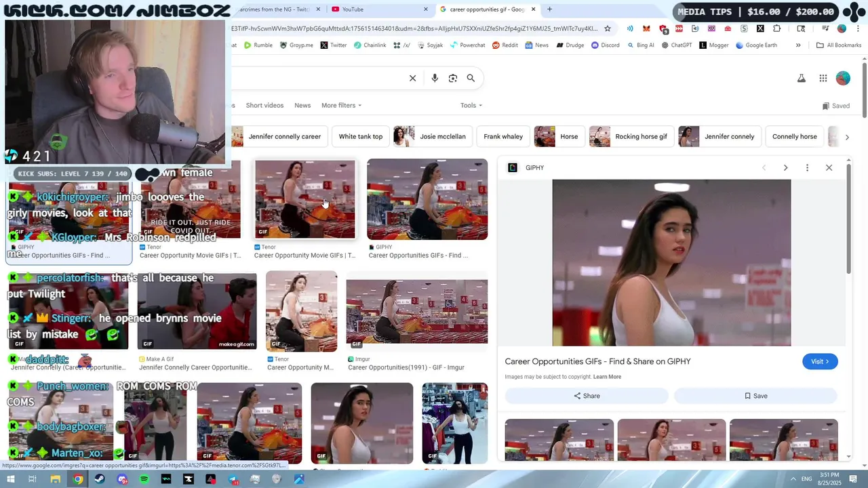
Task: Open the Bing AI bookmark
Action: pyautogui.click(x=639, y=45)
